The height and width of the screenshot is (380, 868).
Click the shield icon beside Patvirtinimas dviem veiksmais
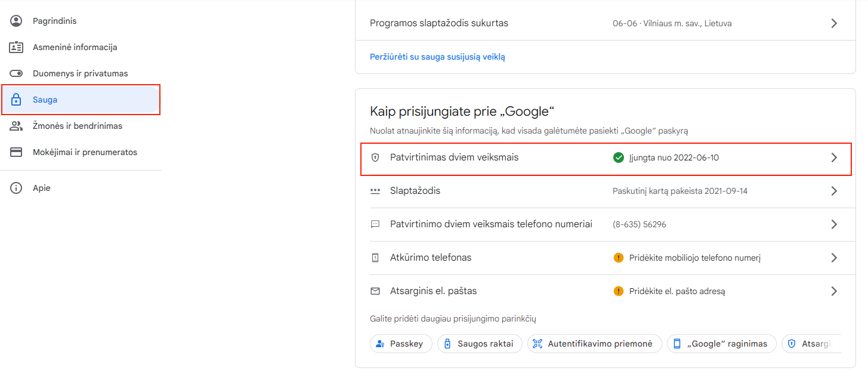point(375,157)
